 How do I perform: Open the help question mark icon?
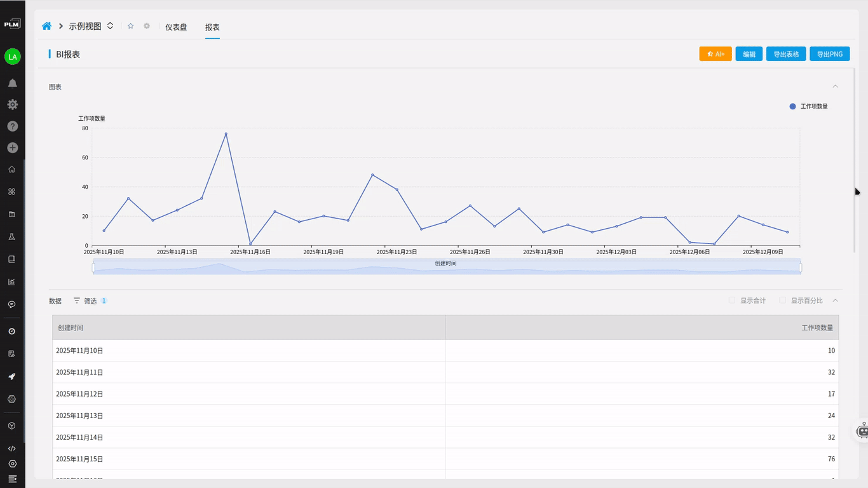tap(13, 126)
